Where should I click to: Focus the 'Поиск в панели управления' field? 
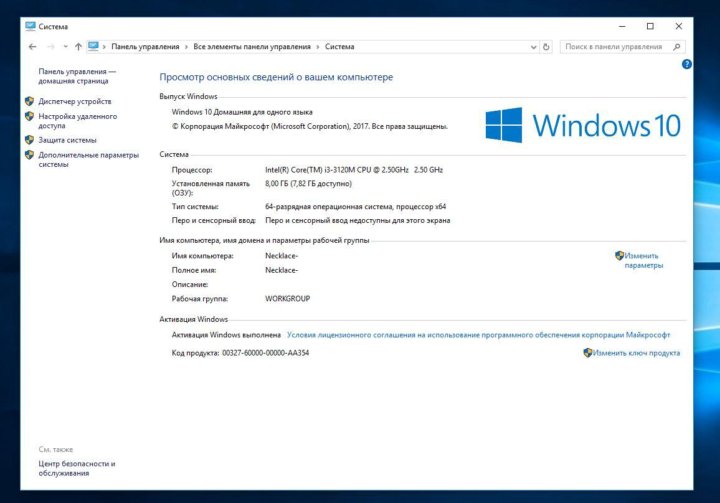622,47
